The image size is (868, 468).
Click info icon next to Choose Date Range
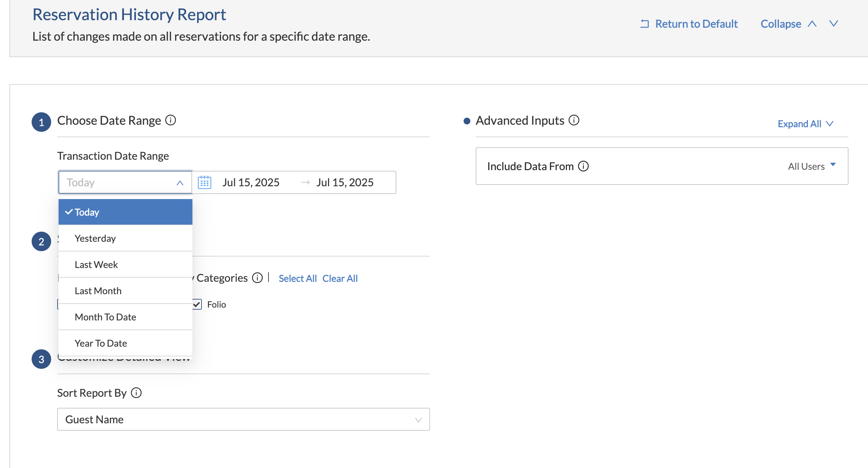coord(171,120)
